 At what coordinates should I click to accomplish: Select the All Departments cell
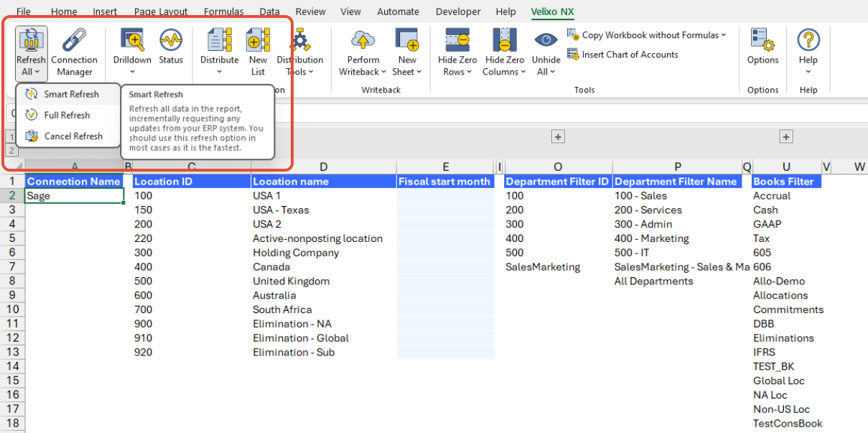coord(677,281)
